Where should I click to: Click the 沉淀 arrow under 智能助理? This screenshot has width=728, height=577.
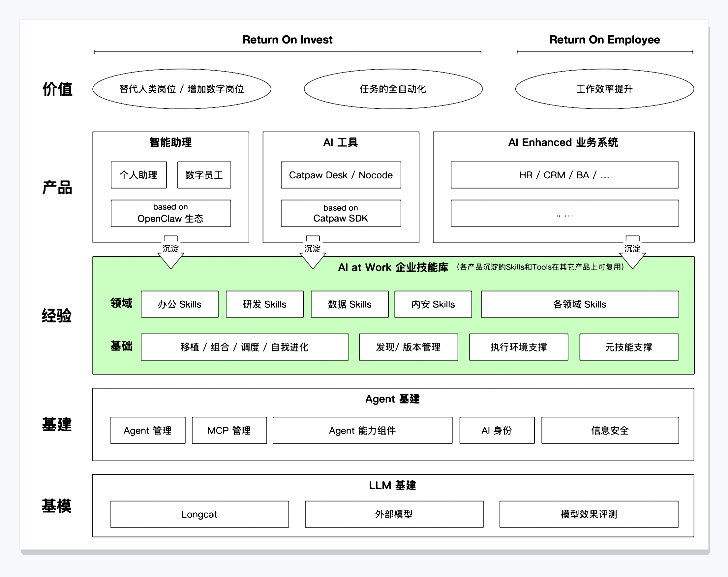(x=171, y=252)
